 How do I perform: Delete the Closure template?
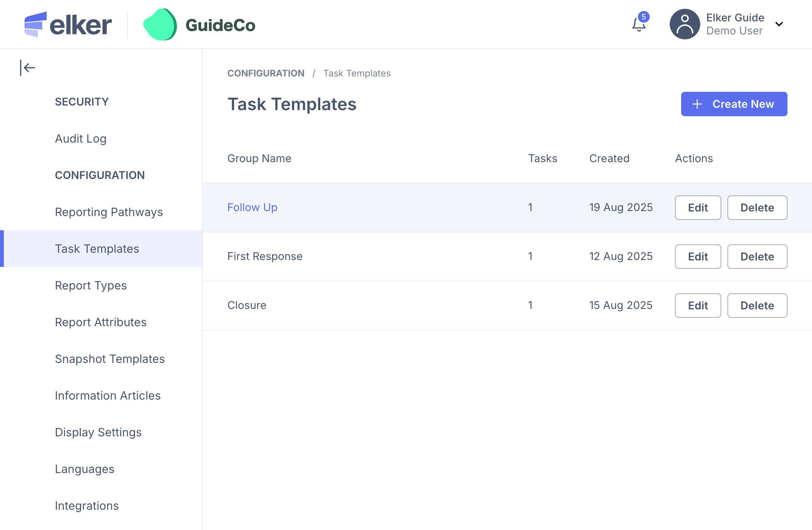tap(757, 306)
